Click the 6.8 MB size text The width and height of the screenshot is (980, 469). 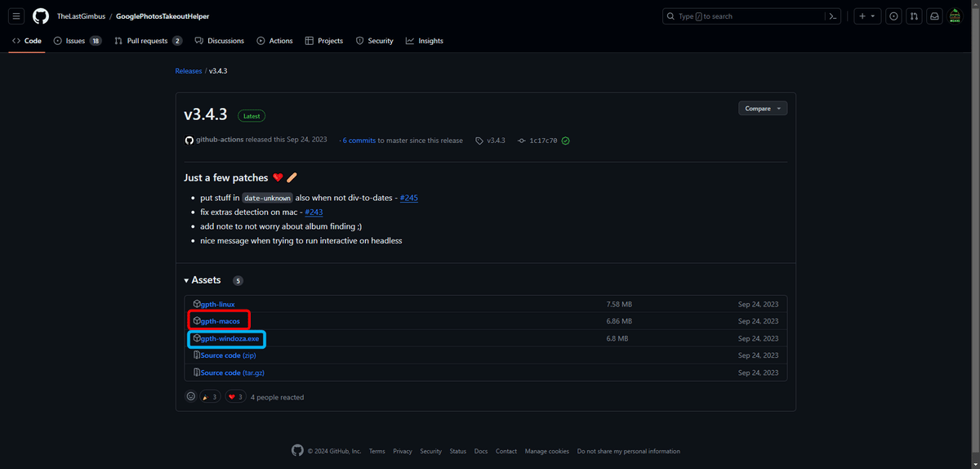click(617, 338)
